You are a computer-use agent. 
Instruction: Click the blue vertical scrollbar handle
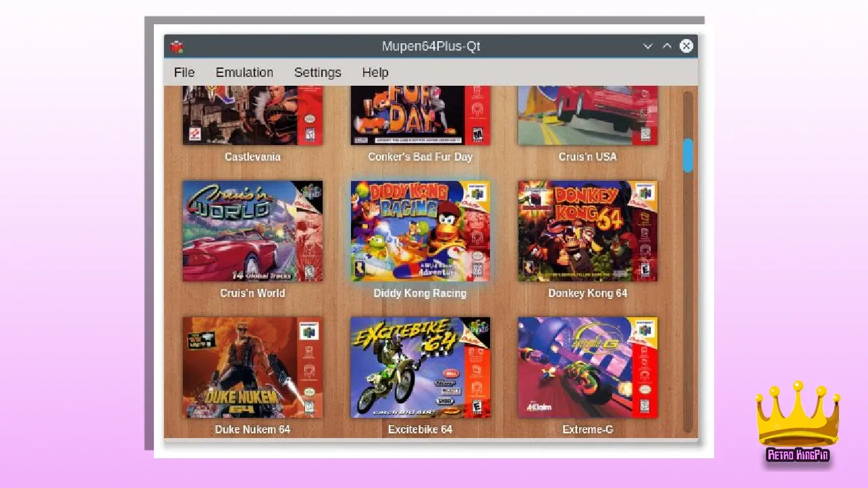(x=688, y=155)
